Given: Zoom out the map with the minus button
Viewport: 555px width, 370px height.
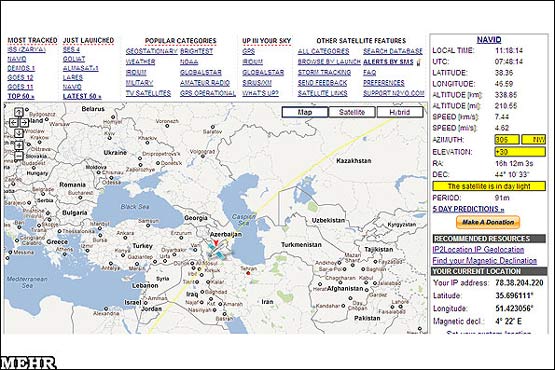Looking at the screenshot, I should point(19,156).
